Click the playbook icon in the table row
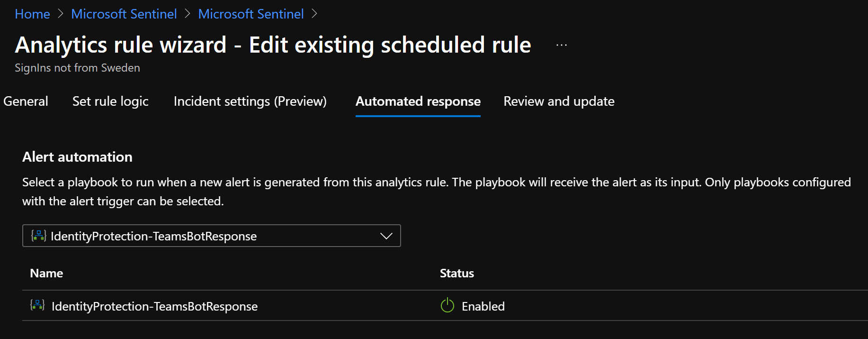This screenshot has height=339, width=868. click(x=37, y=305)
